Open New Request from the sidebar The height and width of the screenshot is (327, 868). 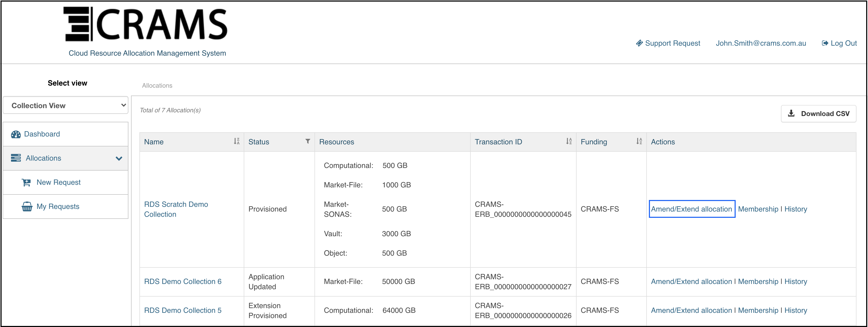[65, 183]
